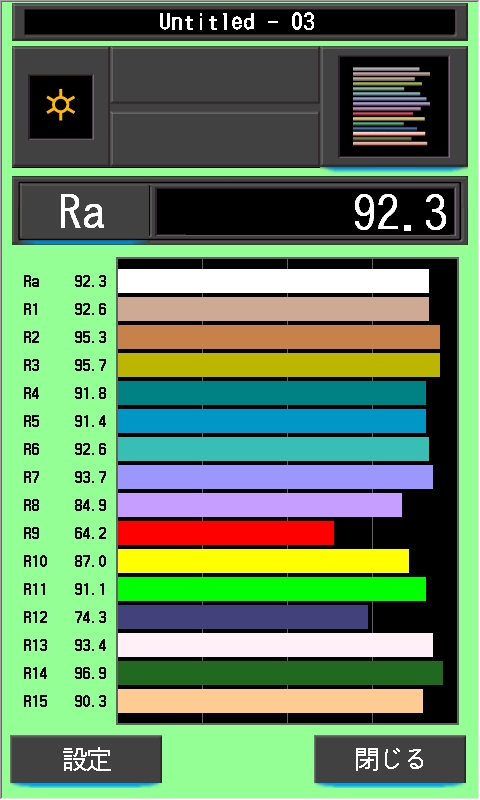Select the R10 yellow bar
480x800 pixels.
pyautogui.click(x=263, y=561)
